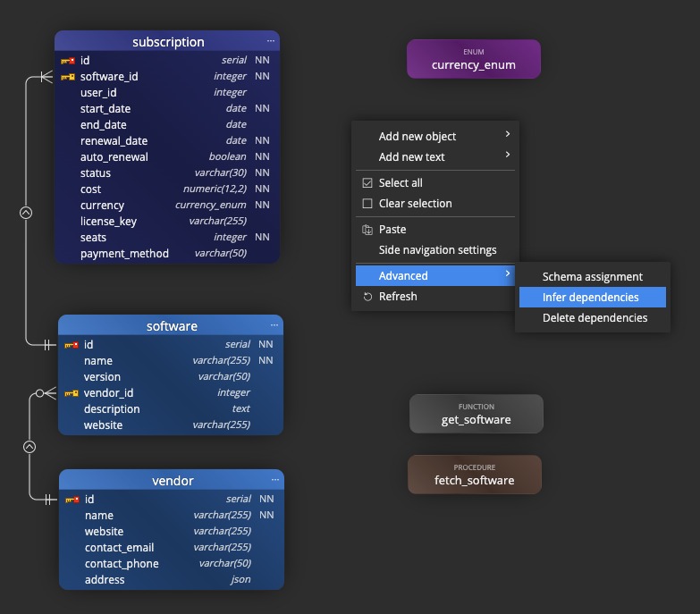Click status column in subscription
The image size is (700, 614).
point(167,173)
